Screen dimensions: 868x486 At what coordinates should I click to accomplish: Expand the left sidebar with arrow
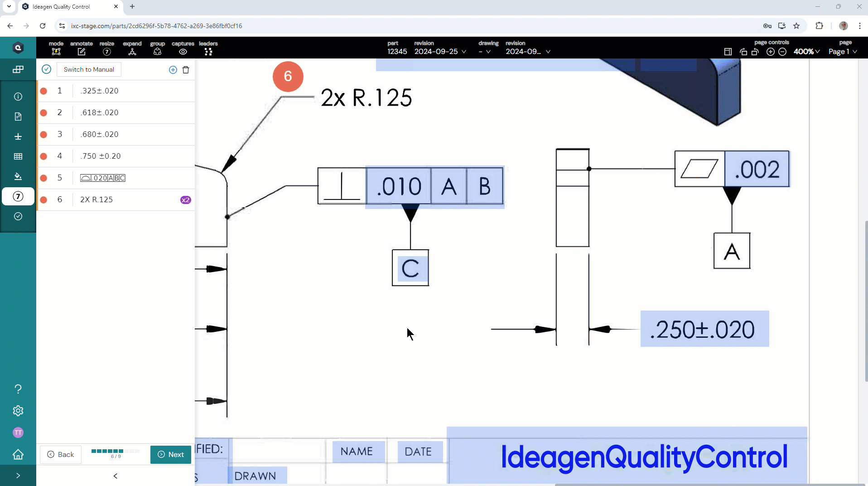click(x=18, y=476)
